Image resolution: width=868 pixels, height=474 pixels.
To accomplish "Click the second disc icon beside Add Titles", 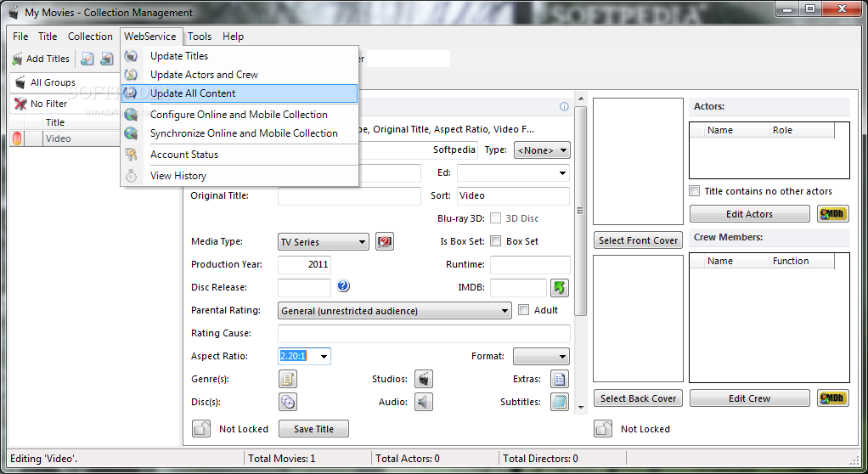I will 107,58.
